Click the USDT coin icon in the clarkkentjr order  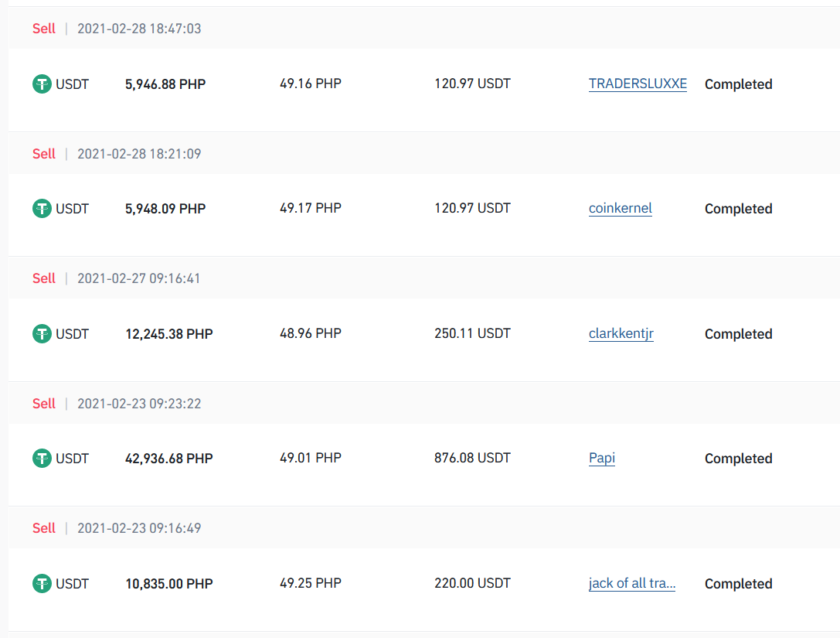(42, 333)
